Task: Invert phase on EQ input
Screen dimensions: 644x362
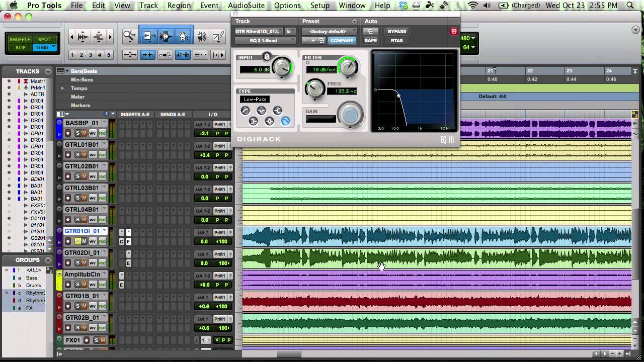Action: 267,57
